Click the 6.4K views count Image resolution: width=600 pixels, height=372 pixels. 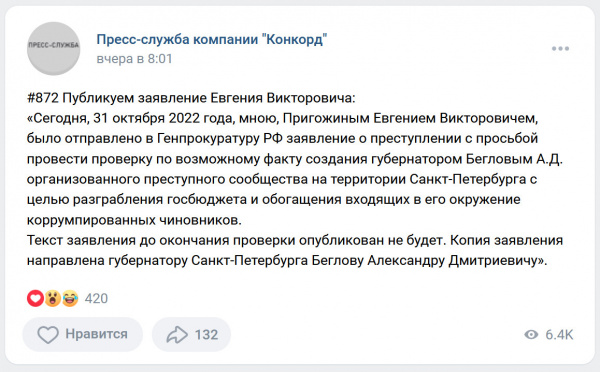click(x=559, y=335)
